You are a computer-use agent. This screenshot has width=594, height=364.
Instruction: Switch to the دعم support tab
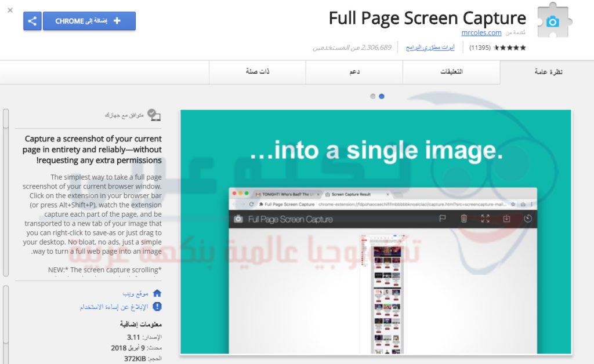(x=354, y=72)
